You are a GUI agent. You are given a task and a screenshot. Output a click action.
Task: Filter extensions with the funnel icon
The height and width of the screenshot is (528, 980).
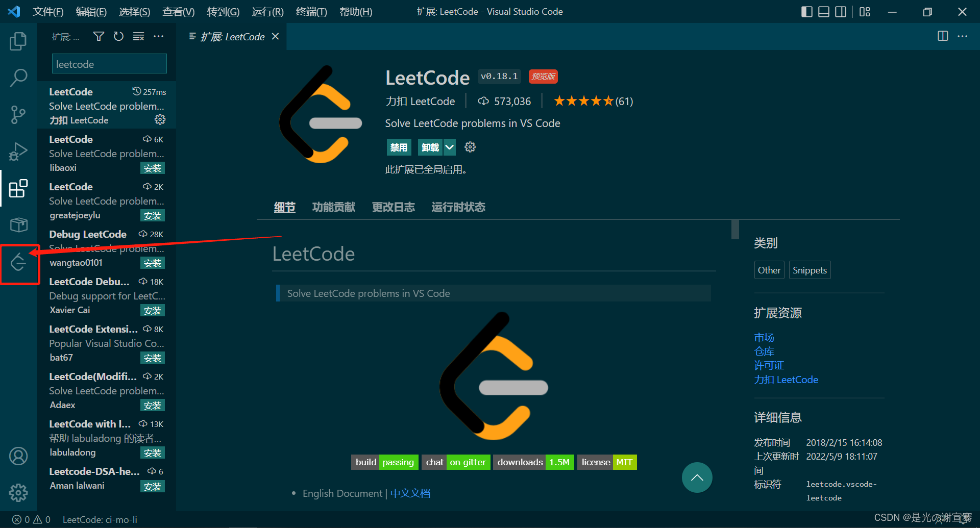(99, 36)
